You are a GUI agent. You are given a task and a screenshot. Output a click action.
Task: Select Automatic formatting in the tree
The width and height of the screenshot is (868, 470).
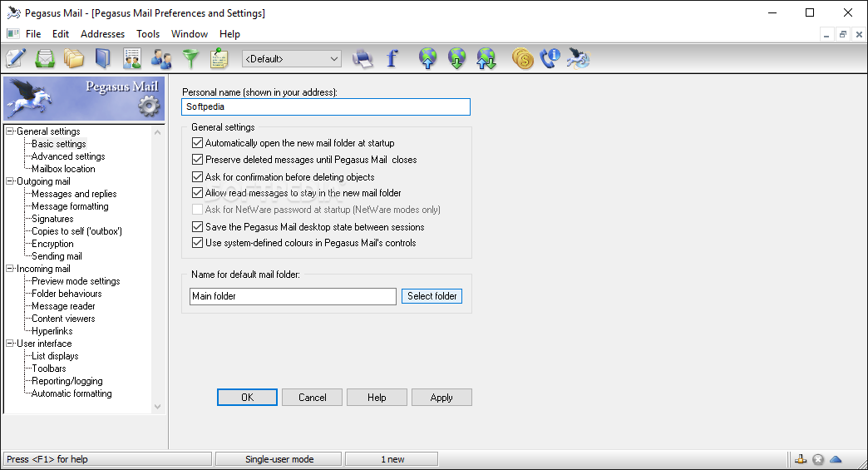pyautogui.click(x=72, y=393)
